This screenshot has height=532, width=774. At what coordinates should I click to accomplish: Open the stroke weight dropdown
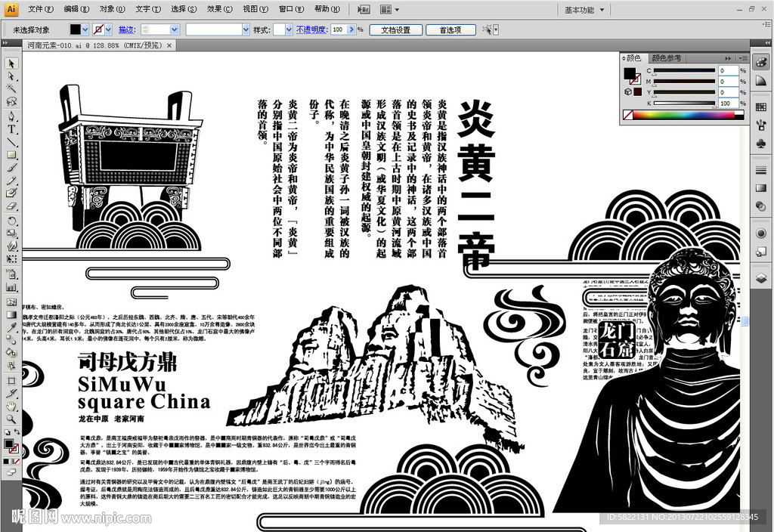[x=173, y=30]
